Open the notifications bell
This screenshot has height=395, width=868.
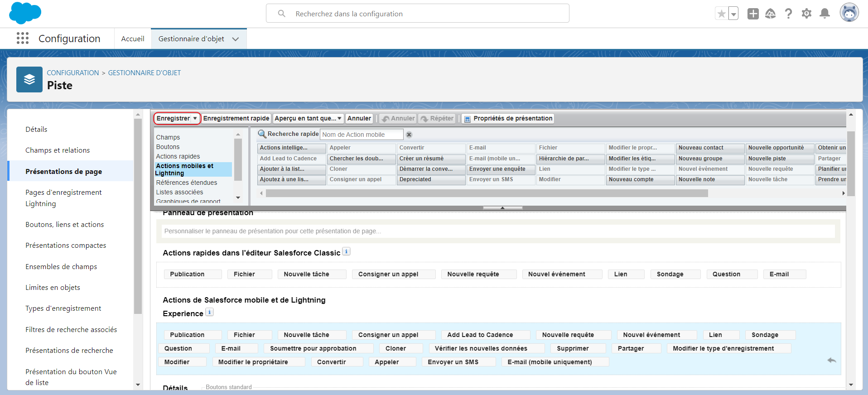pyautogui.click(x=825, y=14)
